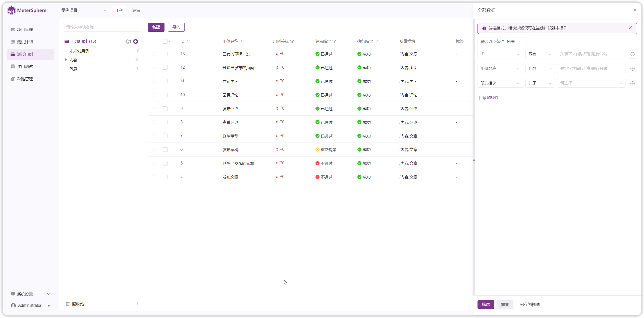This screenshot has height=318, width=644.
Task: Dismiss the 筛选模式 info banner
Action: 630,28
